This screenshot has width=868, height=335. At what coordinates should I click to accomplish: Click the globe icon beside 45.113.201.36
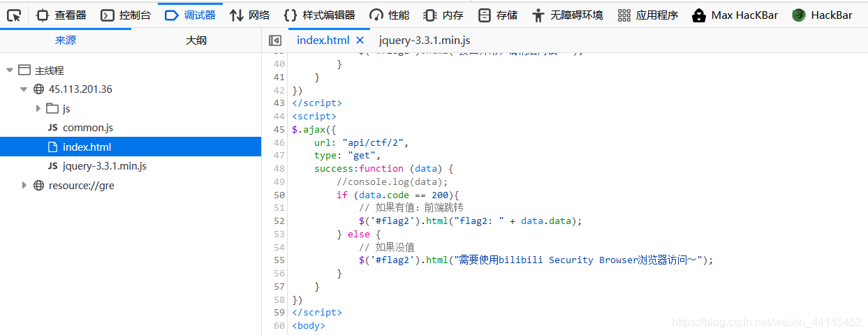[x=38, y=89]
